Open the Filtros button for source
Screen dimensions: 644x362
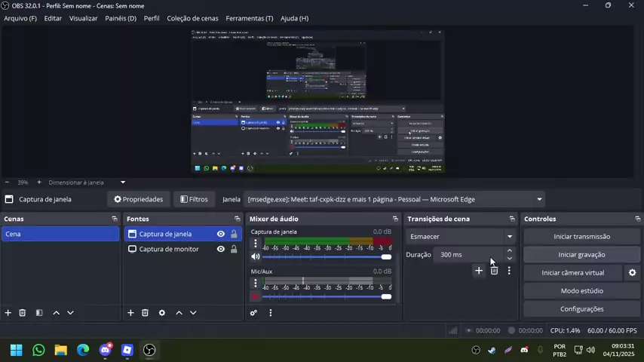point(194,200)
